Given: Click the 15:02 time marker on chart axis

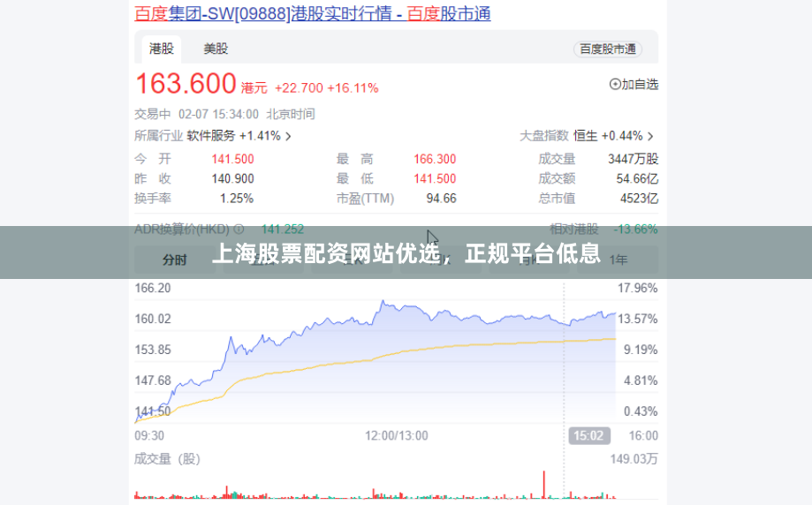Looking at the screenshot, I should pyautogui.click(x=588, y=435).
